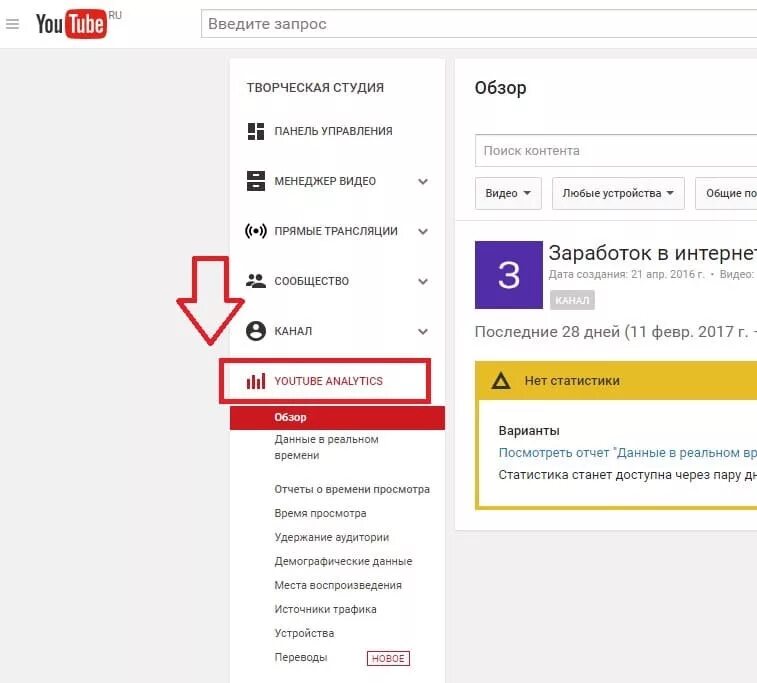Open Время просмотра report
Viewport: 757px width, 683px height.
click(320, 514)
